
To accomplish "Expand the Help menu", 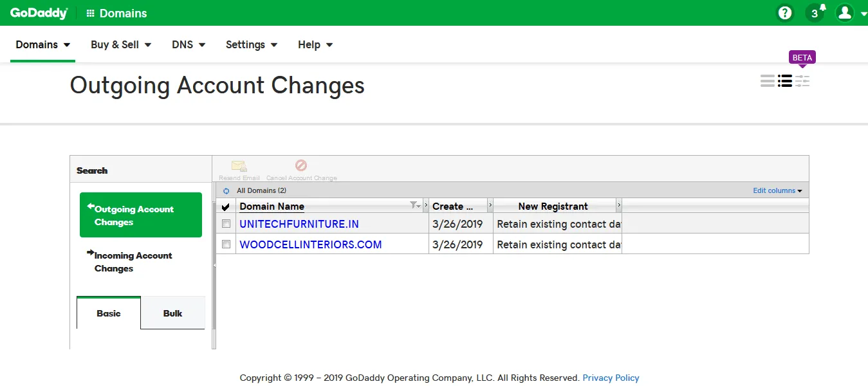I will point(315,44).
